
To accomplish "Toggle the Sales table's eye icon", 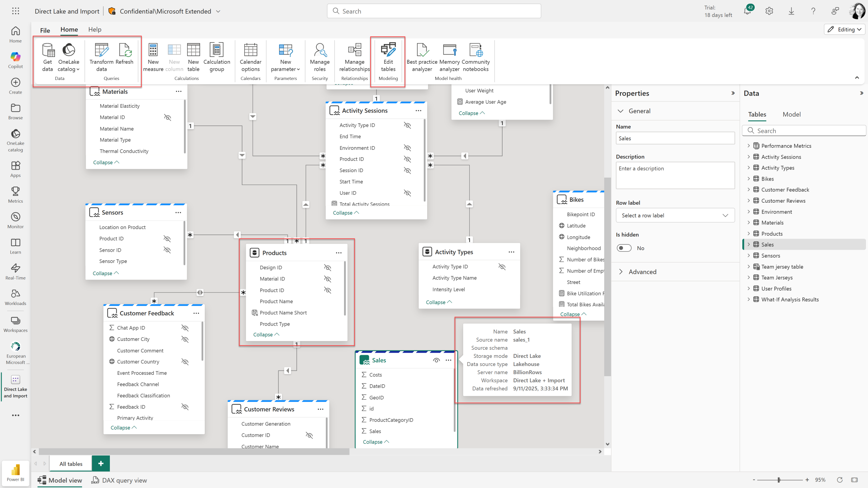I will (x=436, y=360).
